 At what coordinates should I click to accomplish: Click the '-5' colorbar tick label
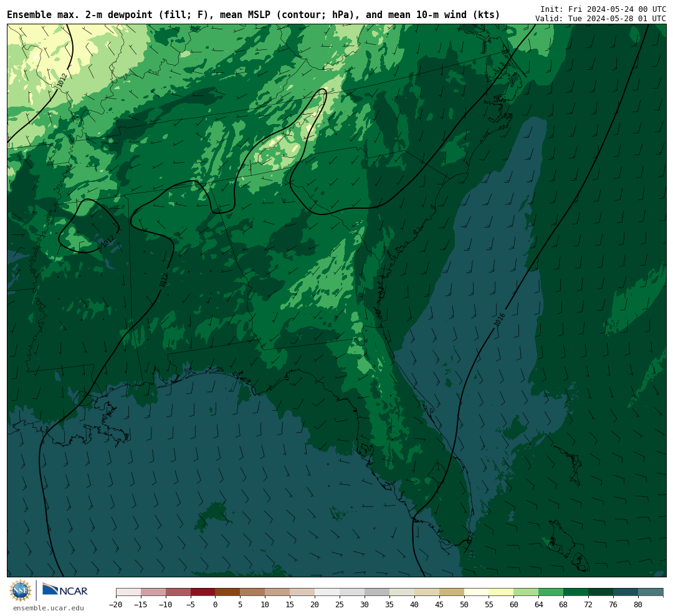[191, 605]
